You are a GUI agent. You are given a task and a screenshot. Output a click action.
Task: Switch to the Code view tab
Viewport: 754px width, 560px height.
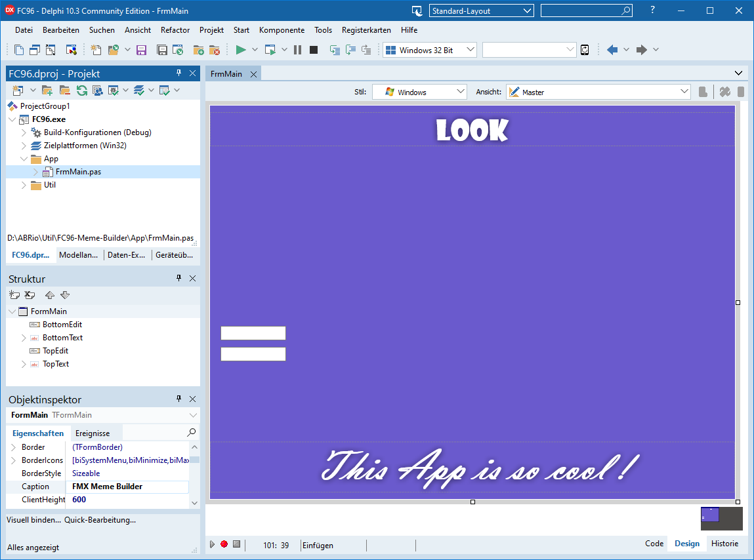pos(654,544)
